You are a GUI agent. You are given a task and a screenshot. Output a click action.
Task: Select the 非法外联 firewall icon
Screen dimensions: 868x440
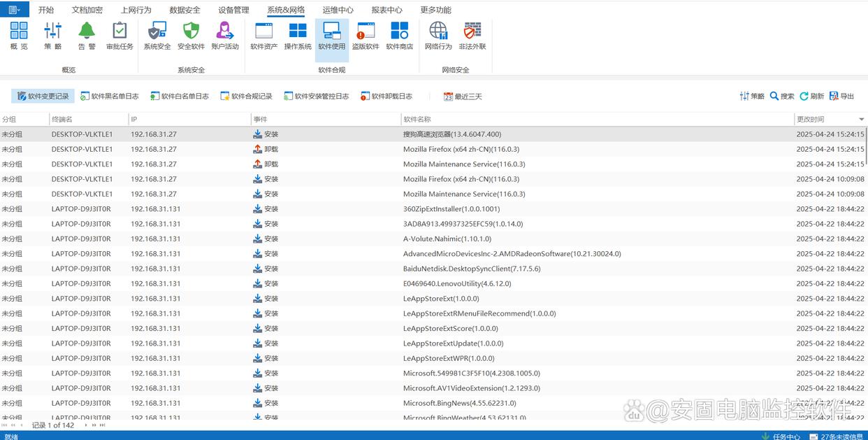(472, 36)
